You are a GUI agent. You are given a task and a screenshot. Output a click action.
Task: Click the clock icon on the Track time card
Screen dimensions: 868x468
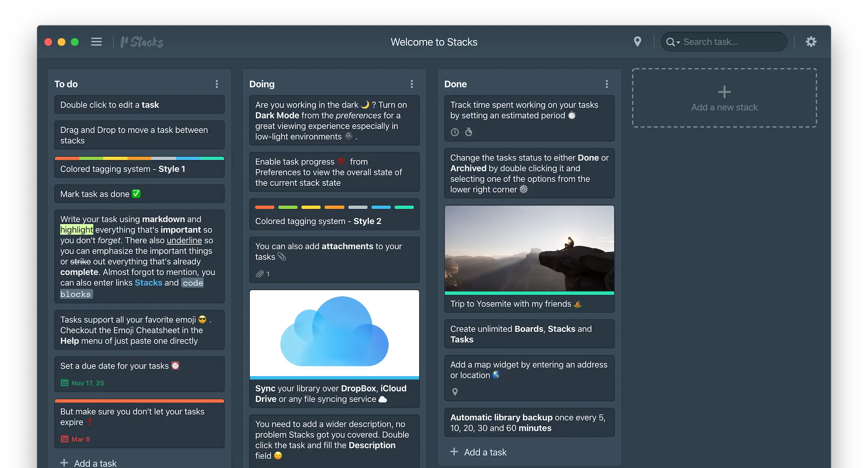tap(455, 132)
